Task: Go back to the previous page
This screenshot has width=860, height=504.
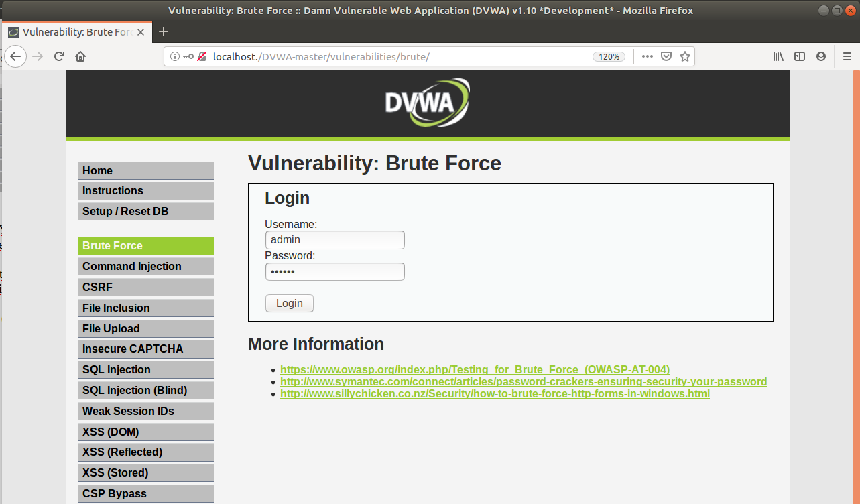Action: (15, 56)
